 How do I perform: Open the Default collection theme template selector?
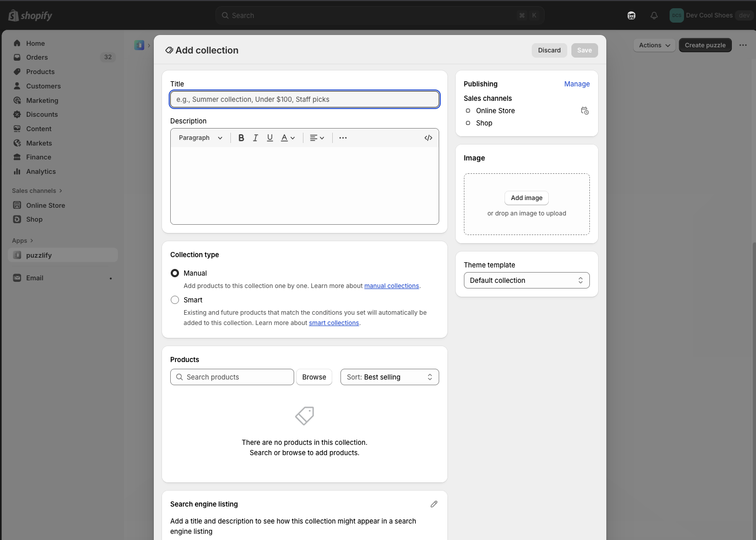click(x=526, y=280)
